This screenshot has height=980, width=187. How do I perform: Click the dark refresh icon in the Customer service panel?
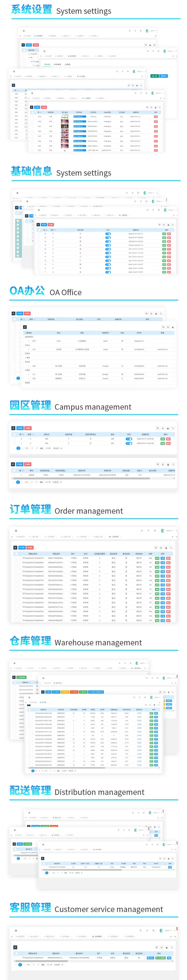coord(15,947)
